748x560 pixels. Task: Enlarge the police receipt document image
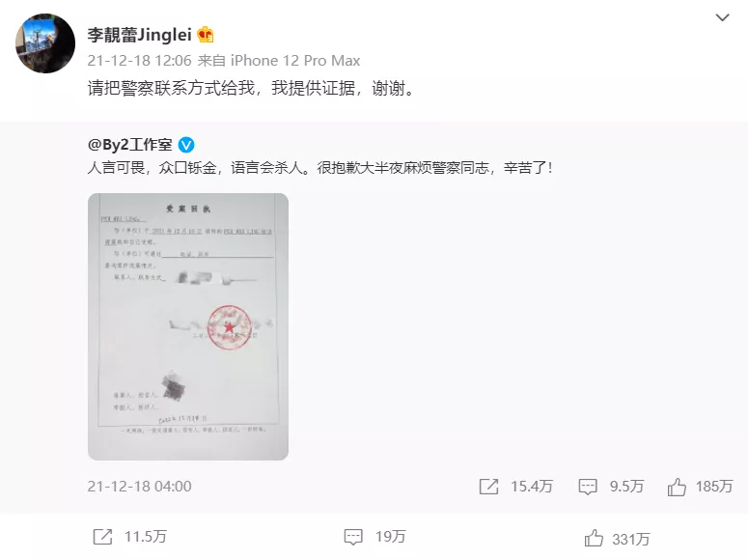[x=188, y=326]
